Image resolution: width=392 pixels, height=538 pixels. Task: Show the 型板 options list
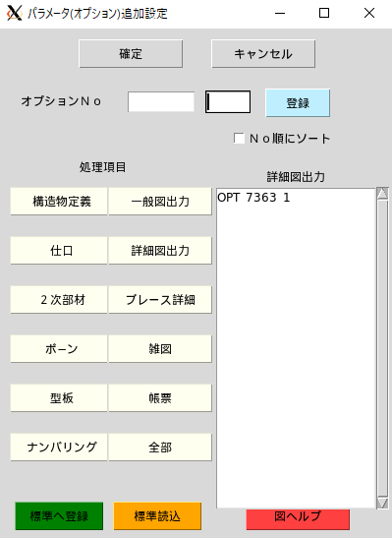(59, 398)
